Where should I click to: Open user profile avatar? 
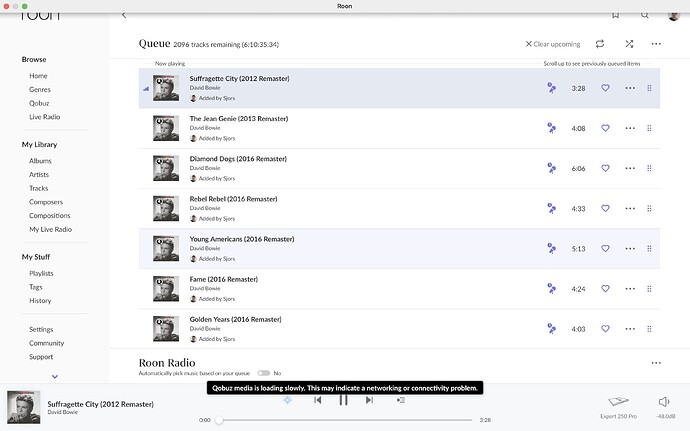(673, 15)
